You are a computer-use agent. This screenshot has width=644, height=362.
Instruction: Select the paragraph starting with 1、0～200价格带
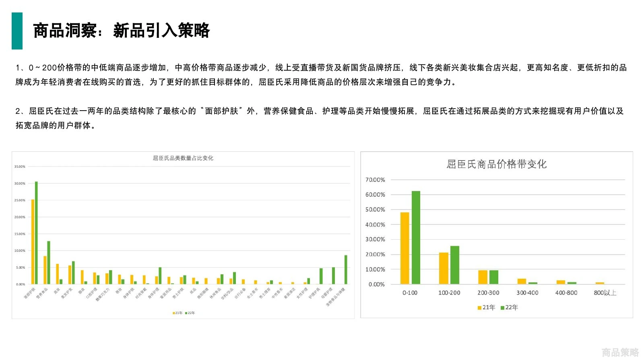(x=321, y=75)
